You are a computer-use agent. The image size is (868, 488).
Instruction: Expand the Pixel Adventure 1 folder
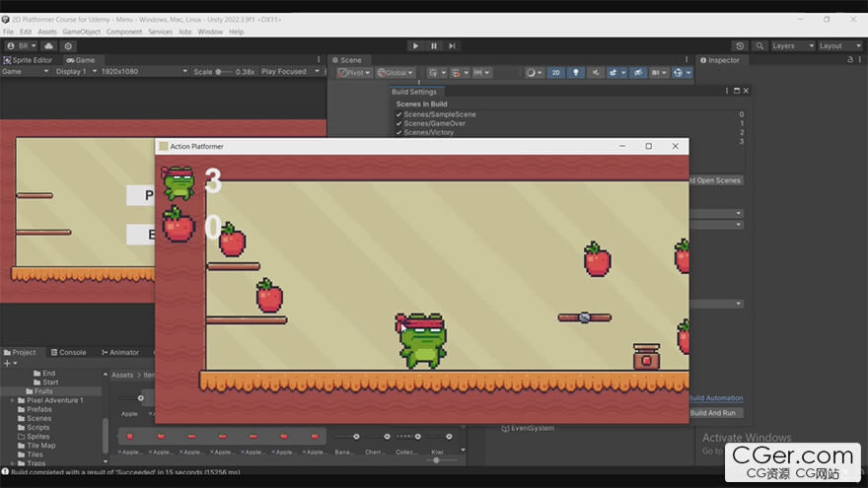click(13, 400)
